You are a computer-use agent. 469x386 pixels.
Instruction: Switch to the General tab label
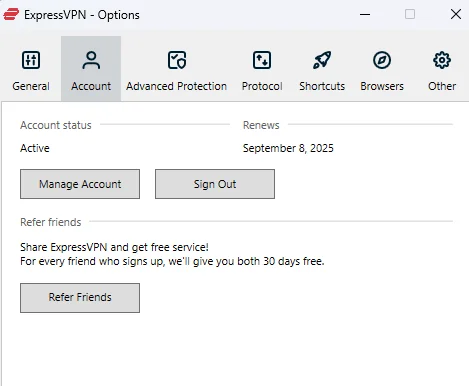tap(31, 86)
